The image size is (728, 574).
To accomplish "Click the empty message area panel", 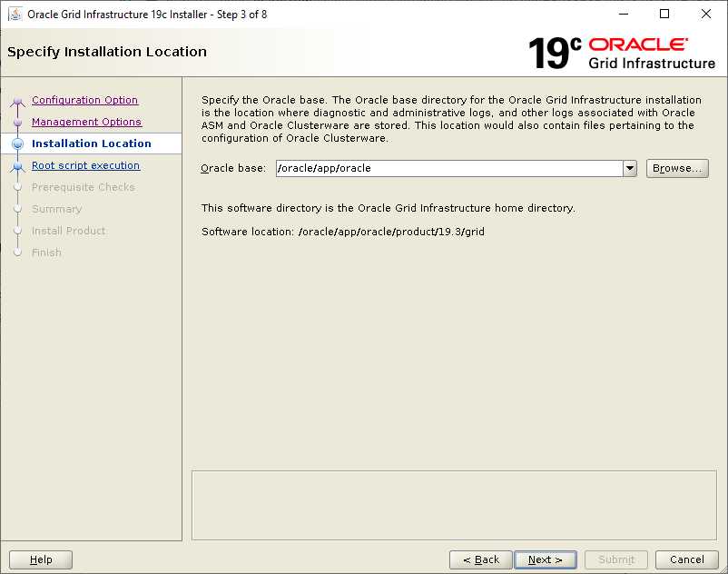I will [454, 505].
